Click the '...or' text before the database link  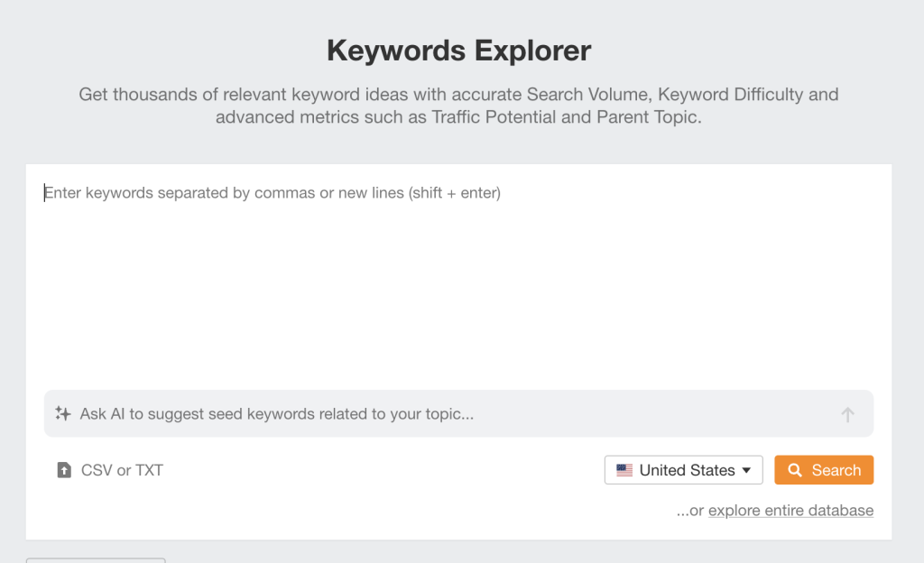coord(689,511)
